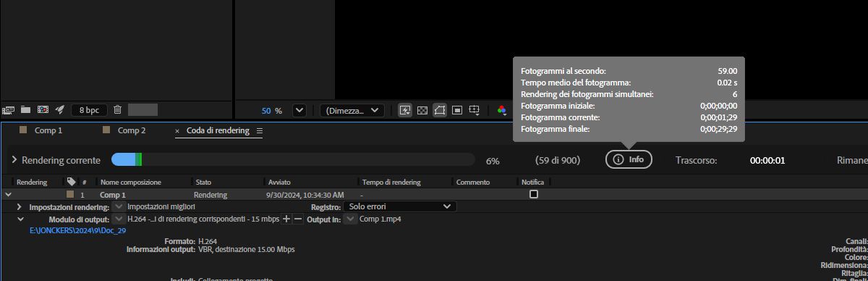868x281 pixels.
Task: Click the Fotogrammi al secondo value 59.00
Action: click(x=727, y=71)
